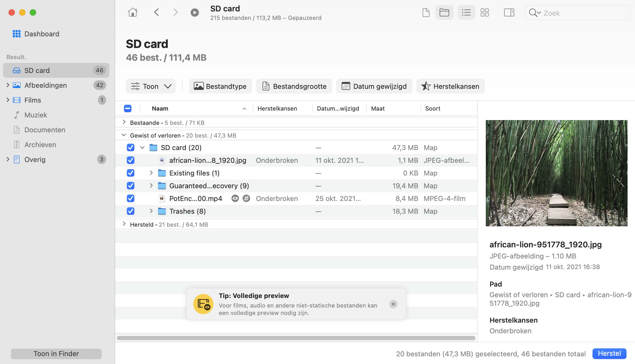Uncheck the SD card (20) folder checkbox
The width and height of the screenshot is (635, 364).
131,147
